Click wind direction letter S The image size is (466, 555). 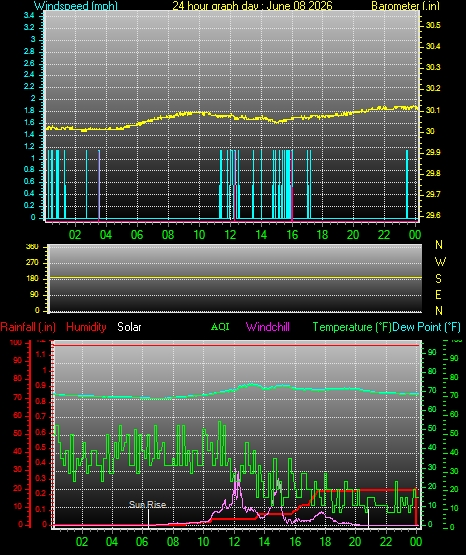tap(438, 279)
